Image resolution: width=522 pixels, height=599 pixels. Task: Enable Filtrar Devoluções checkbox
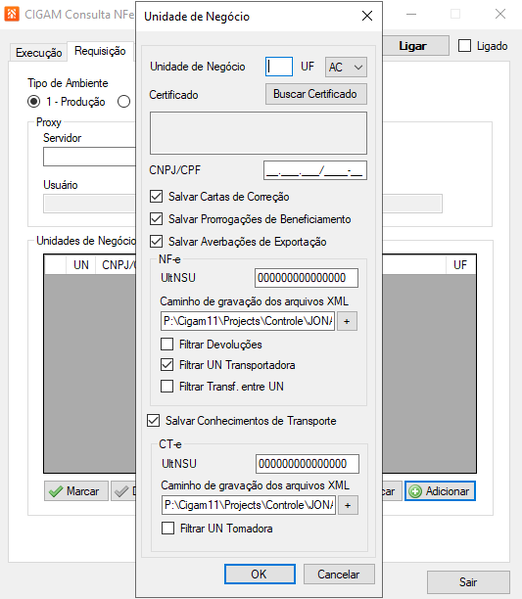167,344
